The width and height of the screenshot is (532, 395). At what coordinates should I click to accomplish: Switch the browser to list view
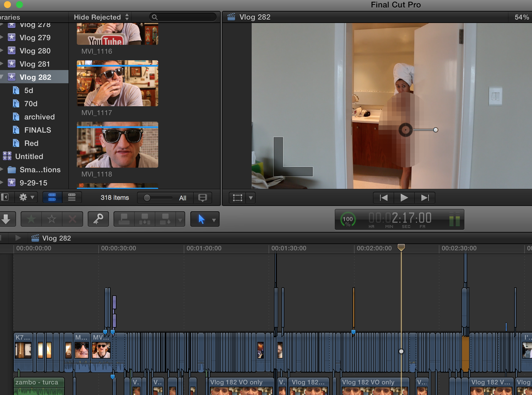[71, 197]
